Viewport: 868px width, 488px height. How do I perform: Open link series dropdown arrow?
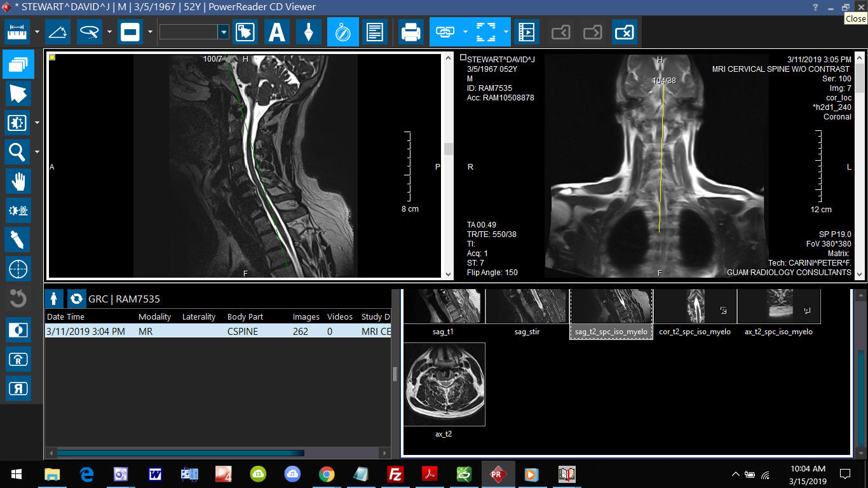465,32
